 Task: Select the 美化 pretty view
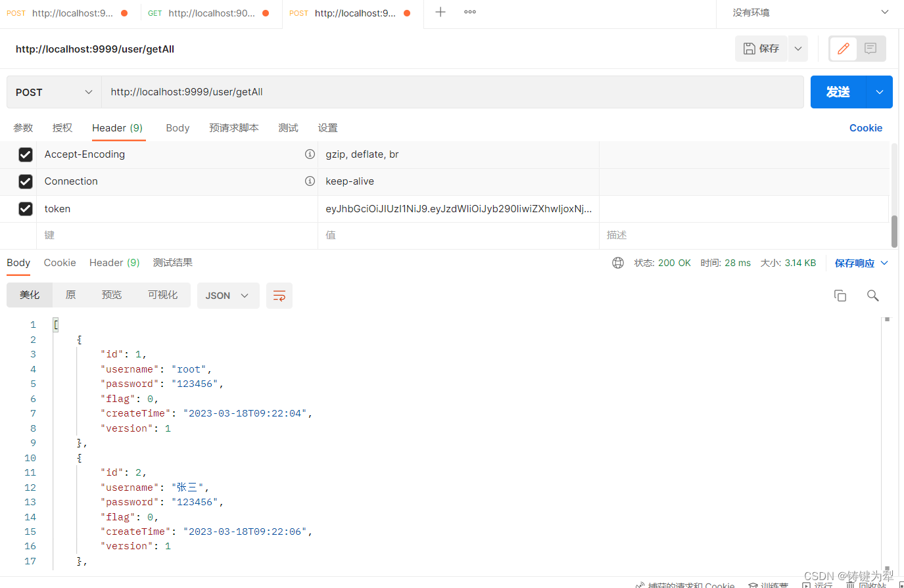30,295
